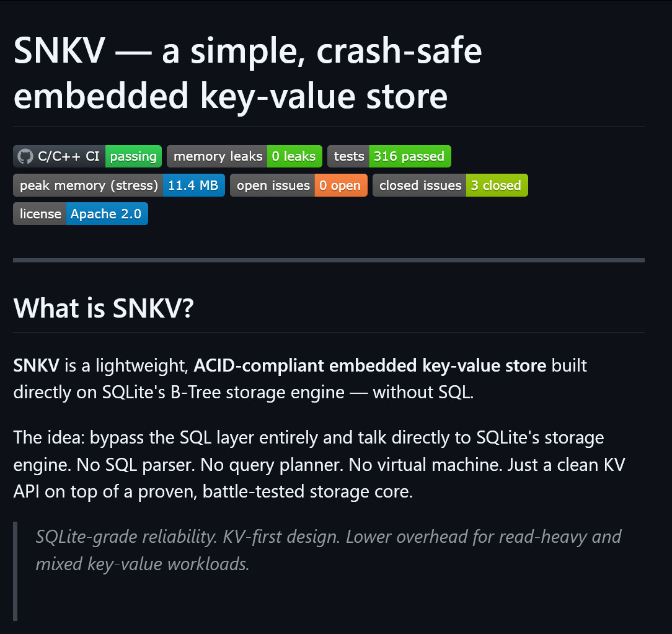Click the gray 'license' badge label
672x634 pixels.
coord(40,214)
